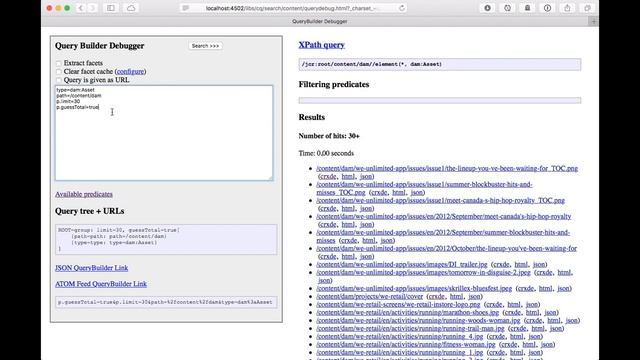Click the lock-shaped toolbar extension icon

(527, 8)
